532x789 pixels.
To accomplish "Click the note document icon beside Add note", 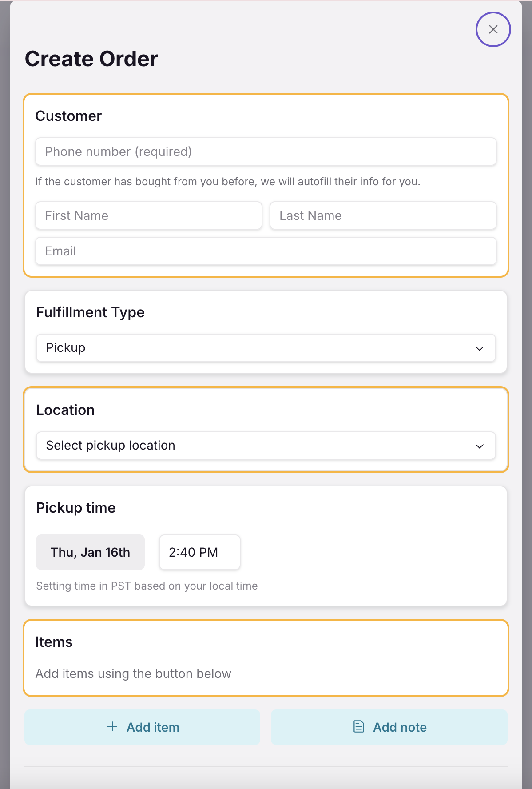I will [x=358, y=727].
